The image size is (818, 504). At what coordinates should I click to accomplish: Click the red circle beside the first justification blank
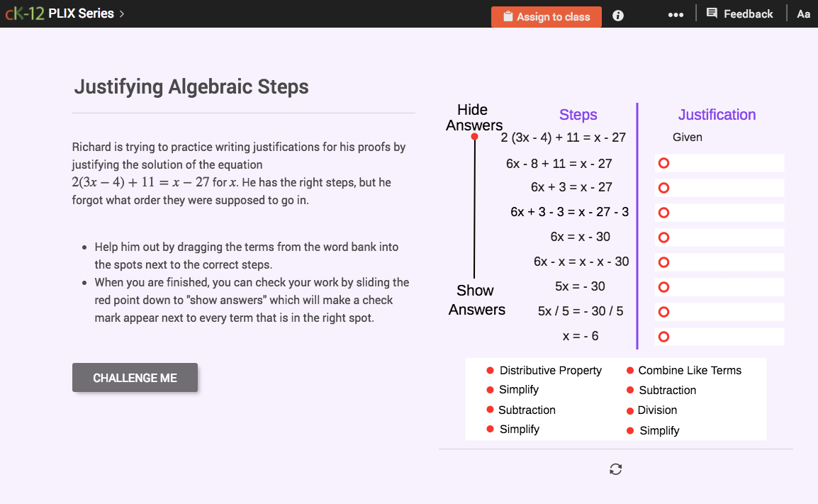pos(663,163)
